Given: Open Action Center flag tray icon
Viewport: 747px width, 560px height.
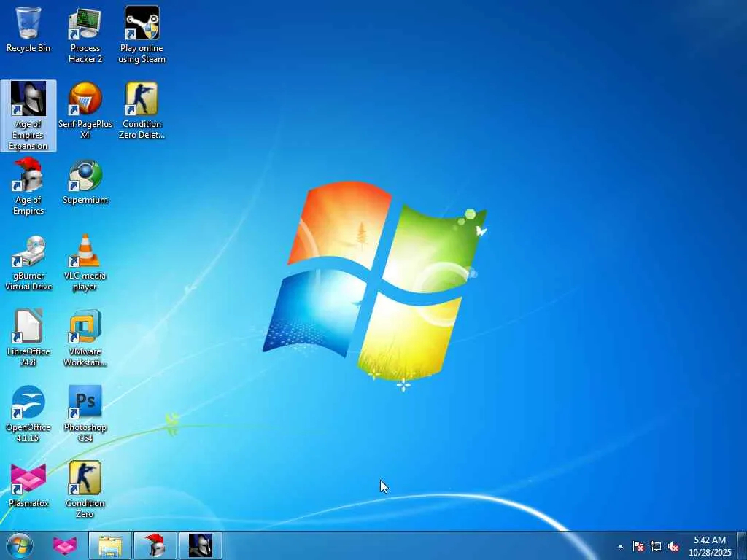Looking at the screenshot, I should [x=638, y=546].
